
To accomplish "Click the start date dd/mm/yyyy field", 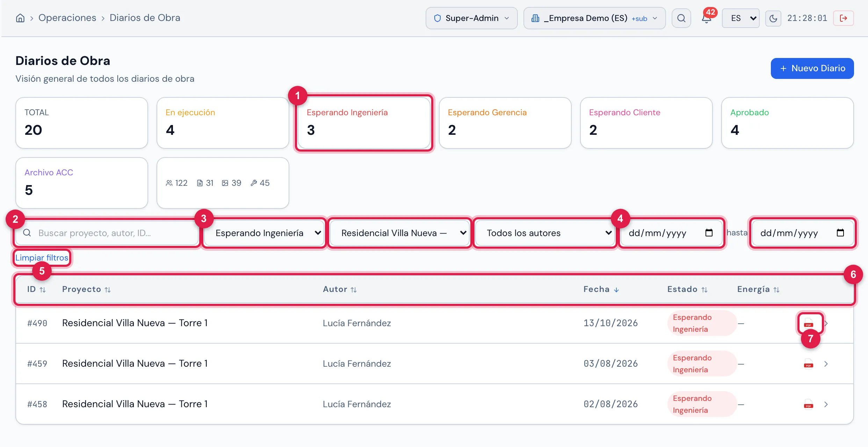I will coord(671,233).
